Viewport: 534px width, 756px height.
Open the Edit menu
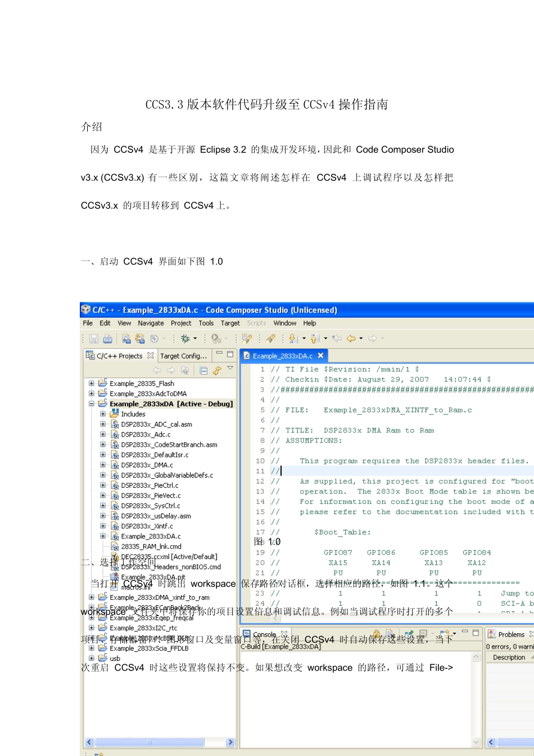(x=105, y=323)
